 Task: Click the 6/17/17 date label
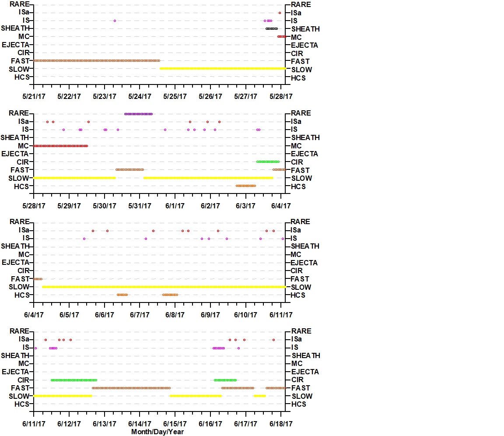coord(245,424)
